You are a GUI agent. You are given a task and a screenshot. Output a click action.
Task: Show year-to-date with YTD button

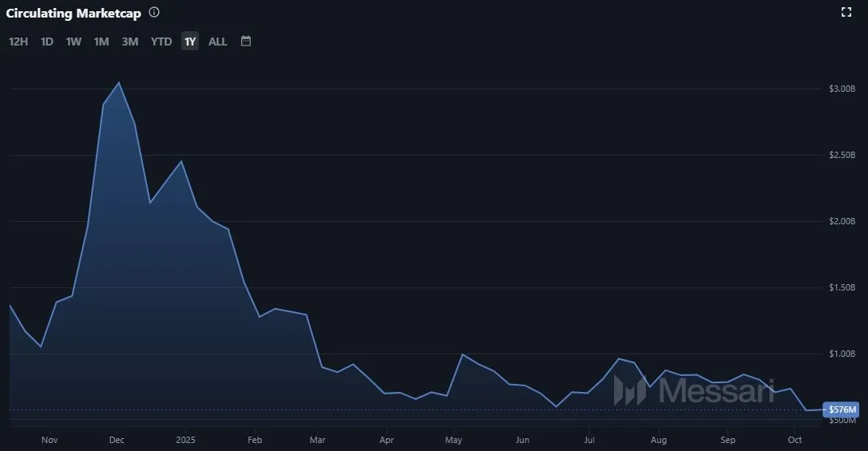tap(161, 42)
